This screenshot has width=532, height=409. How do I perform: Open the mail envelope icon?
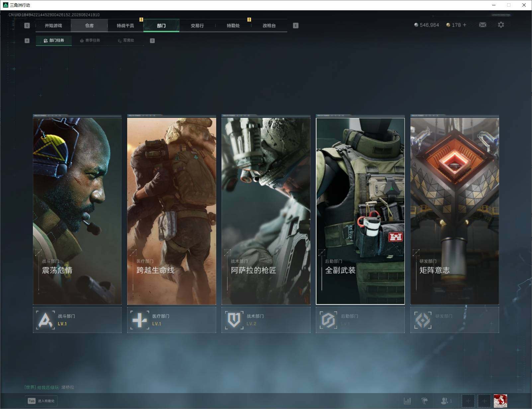click(x=483, y=25)
